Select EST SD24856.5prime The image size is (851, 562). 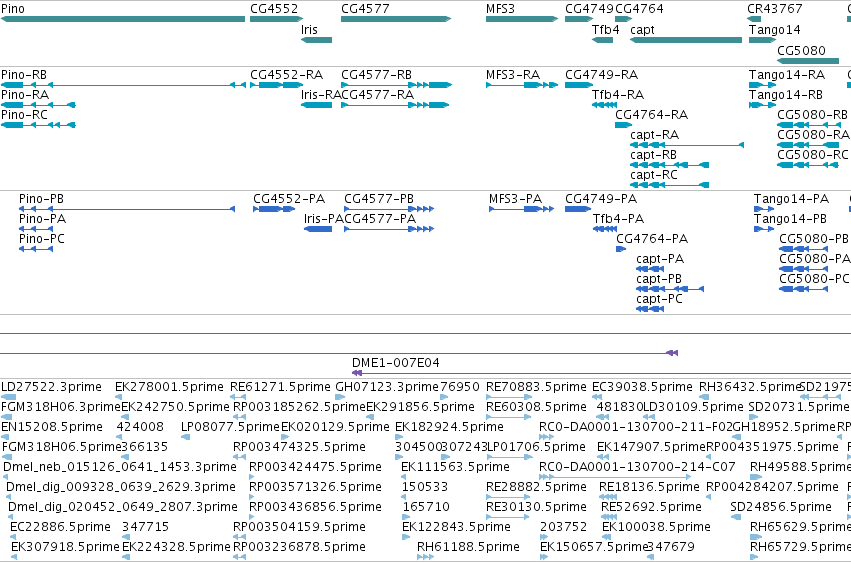[x=781, y=507]
